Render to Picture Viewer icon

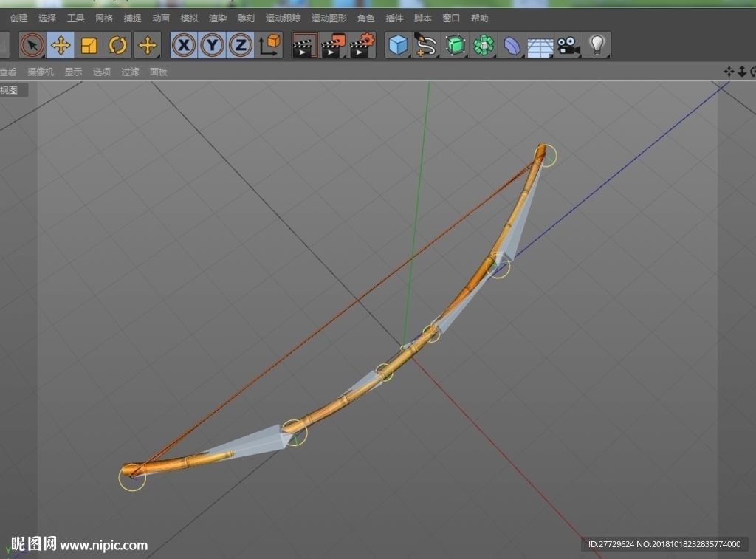click(334, 45)
